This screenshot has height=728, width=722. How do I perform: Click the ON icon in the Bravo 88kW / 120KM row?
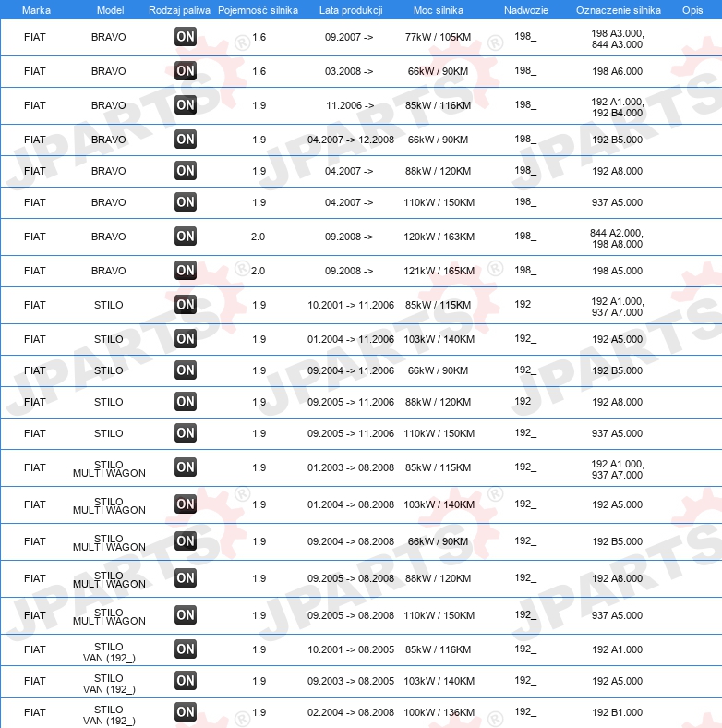186,170
